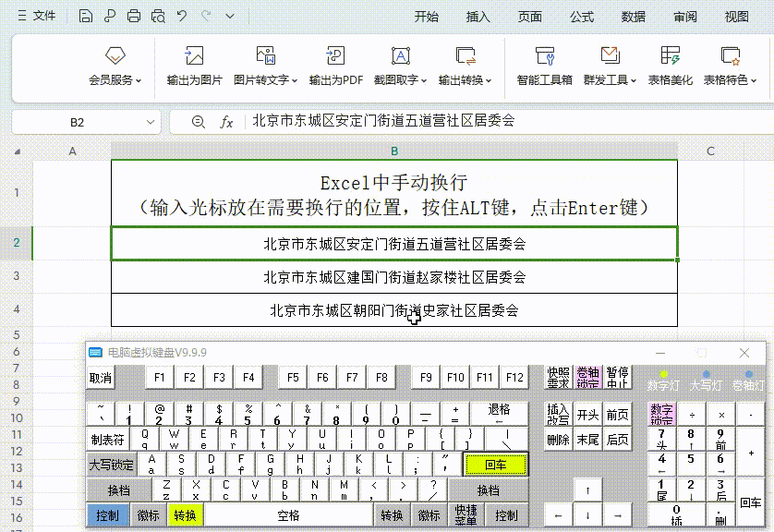Switch to the 页面 ribbon tab
774x532 pixels.
click(x=529, y=17)
